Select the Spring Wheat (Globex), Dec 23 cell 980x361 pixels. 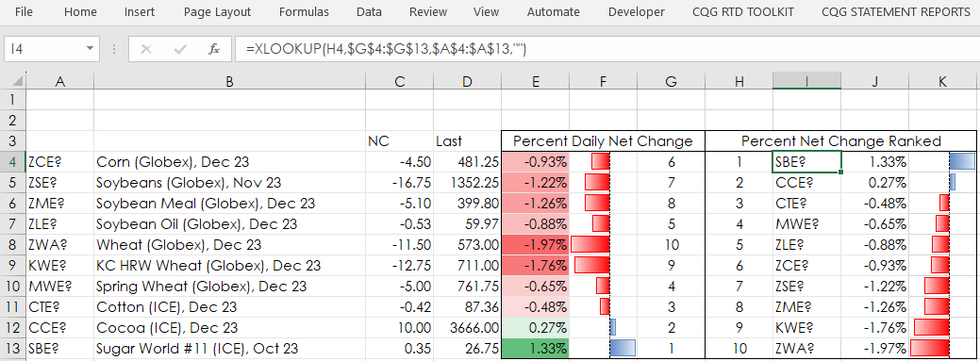click(x=229, y=286)
